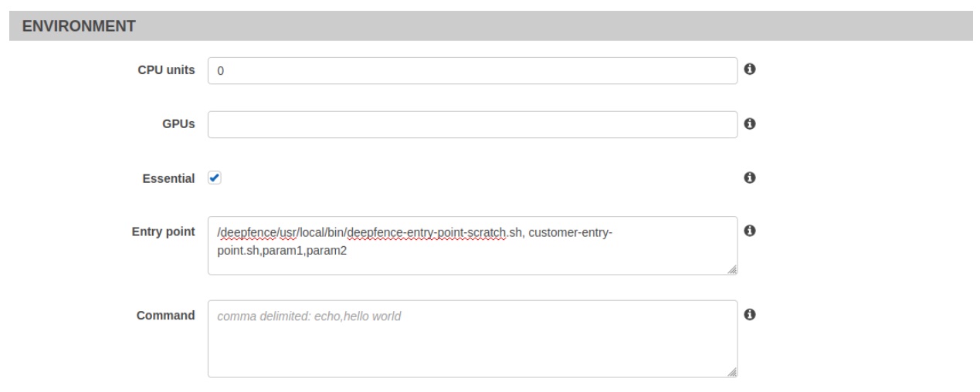
Task: Show info tooltip icon for Essential
Action: [x=748, y=177]
